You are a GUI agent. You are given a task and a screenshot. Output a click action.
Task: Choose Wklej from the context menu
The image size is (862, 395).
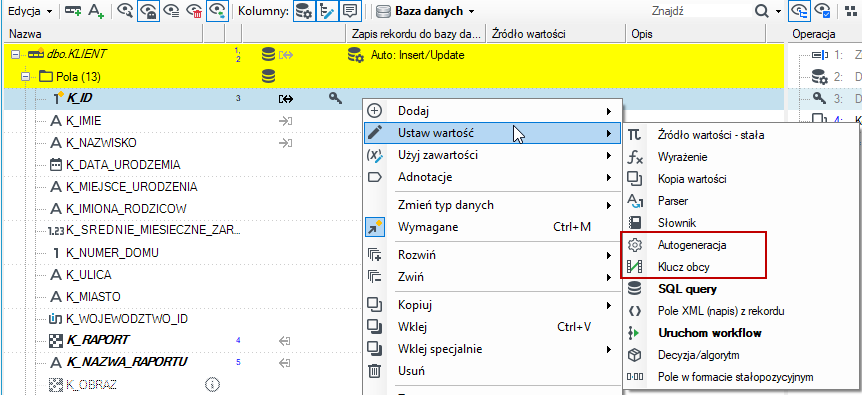[491, 327]
